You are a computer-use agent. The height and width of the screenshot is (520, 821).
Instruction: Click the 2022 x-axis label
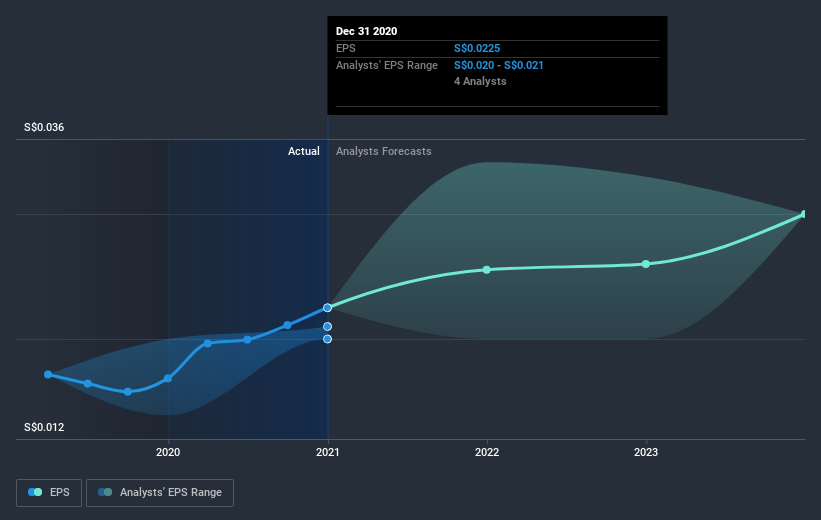coord(487,452)
